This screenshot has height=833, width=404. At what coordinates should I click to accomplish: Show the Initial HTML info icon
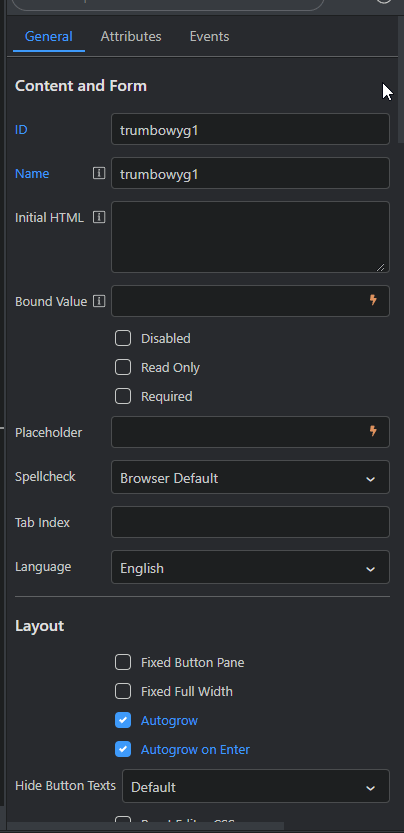99,217
